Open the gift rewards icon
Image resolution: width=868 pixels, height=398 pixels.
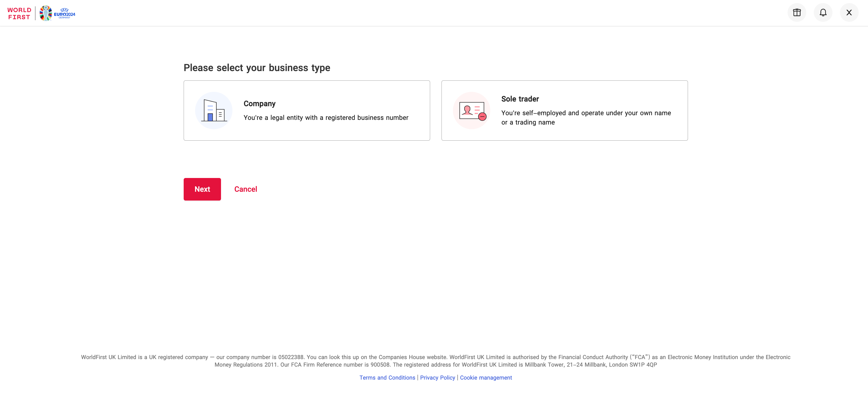click(797, 13)
